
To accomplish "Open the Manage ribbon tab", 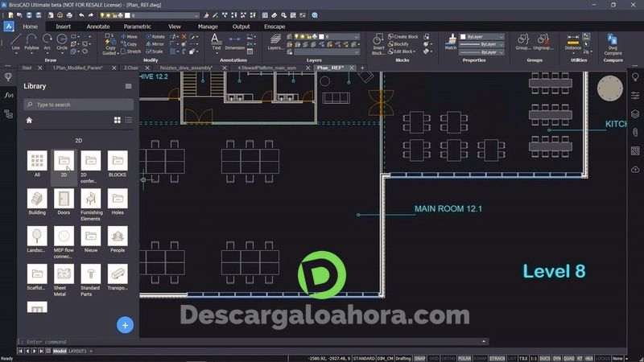I will point(208,27).
